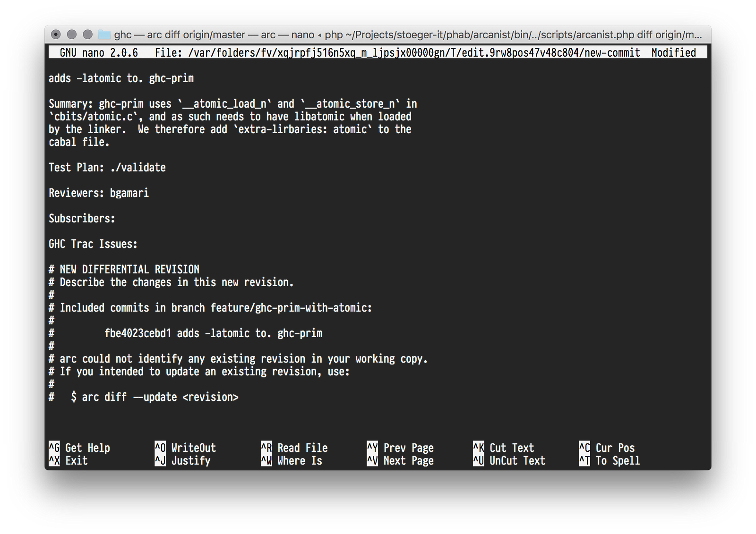The width and height of the screenshot is (756, 534).
Task: Click the '^T To Spell' shortcut
Action: (610, 461)
